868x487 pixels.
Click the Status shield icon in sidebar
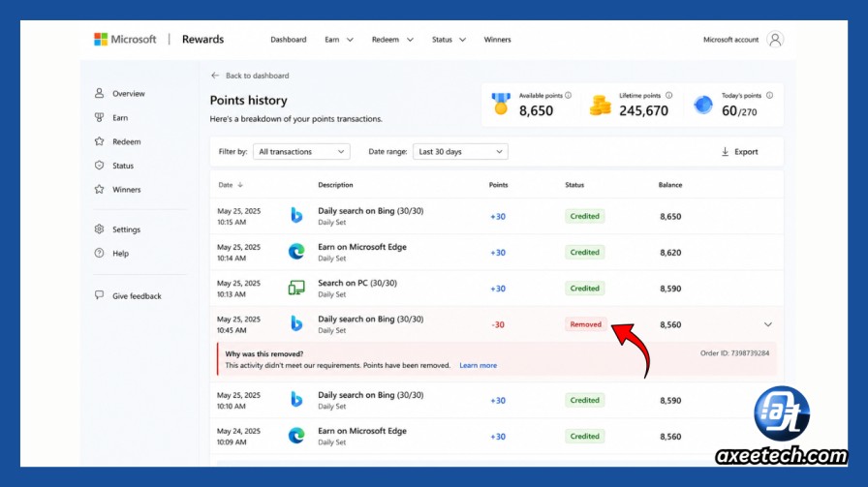pyautogui.click(x=99, y=165)
